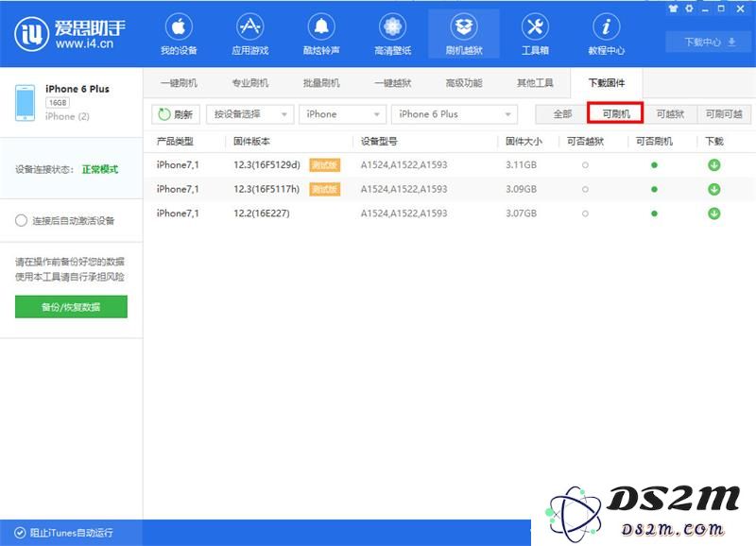Switch to 其他工具 tab

[x=535, y=83]
